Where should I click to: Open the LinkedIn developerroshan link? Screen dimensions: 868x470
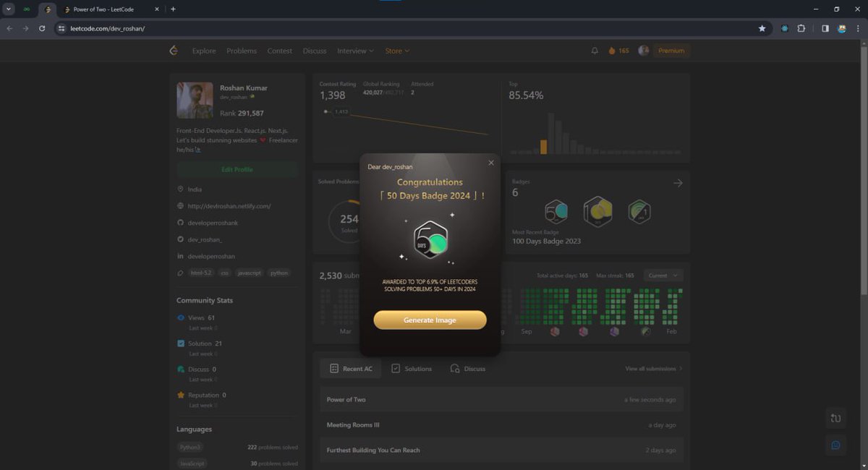[211, 256]
